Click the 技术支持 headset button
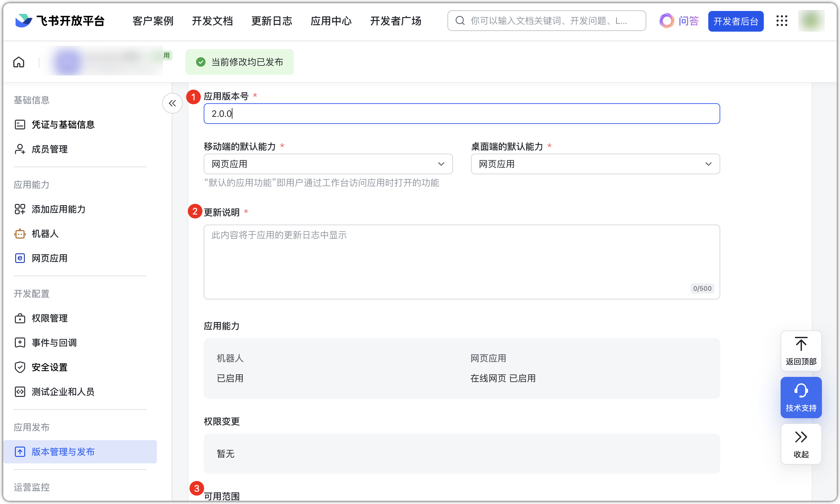Viewport: 840px width, 504px height. coord(801,397)
